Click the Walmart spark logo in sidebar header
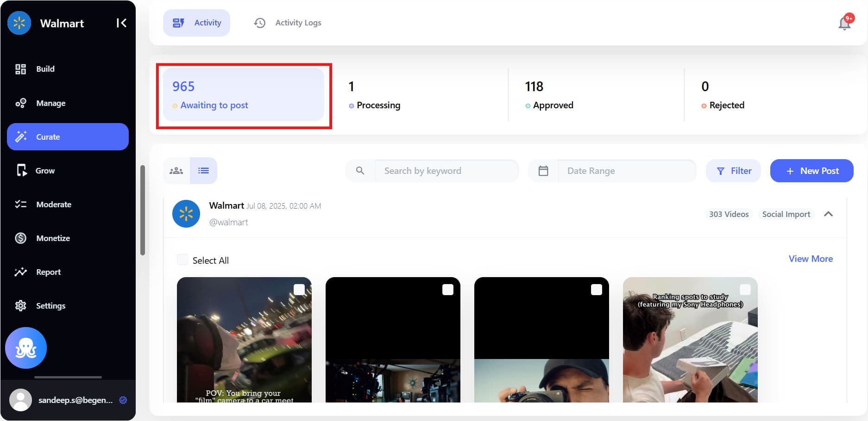 tap(19, 23)
